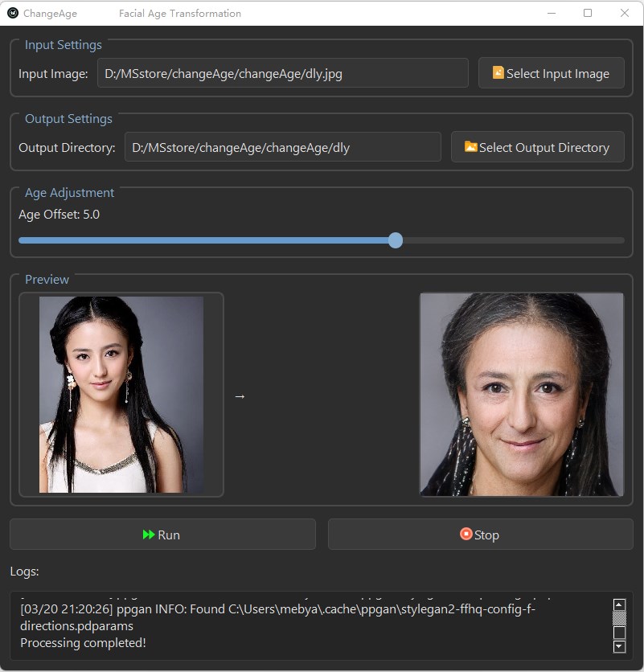Focus the Output Directory path field
This screenshot has width=644, height=672.
point(282,147)
